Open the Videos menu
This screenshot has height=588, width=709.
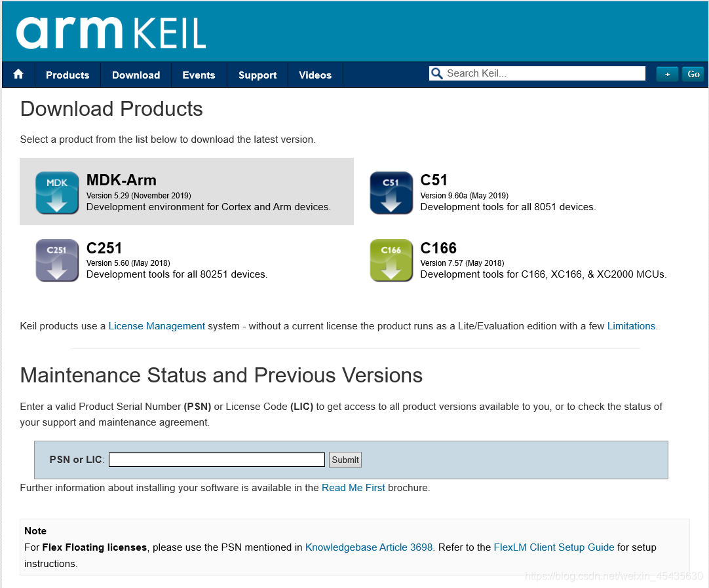pyautogui.click(x=315, y=75)
